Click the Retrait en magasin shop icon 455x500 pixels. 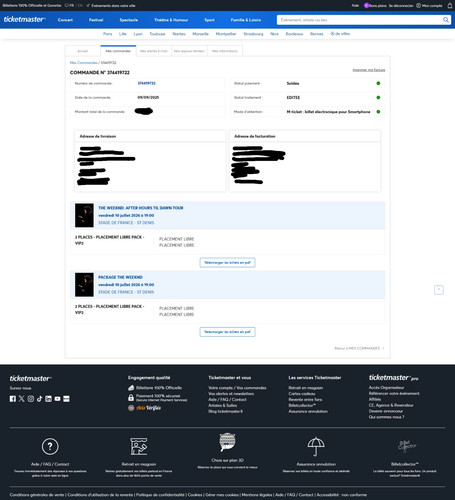click(x=139, y=446)
